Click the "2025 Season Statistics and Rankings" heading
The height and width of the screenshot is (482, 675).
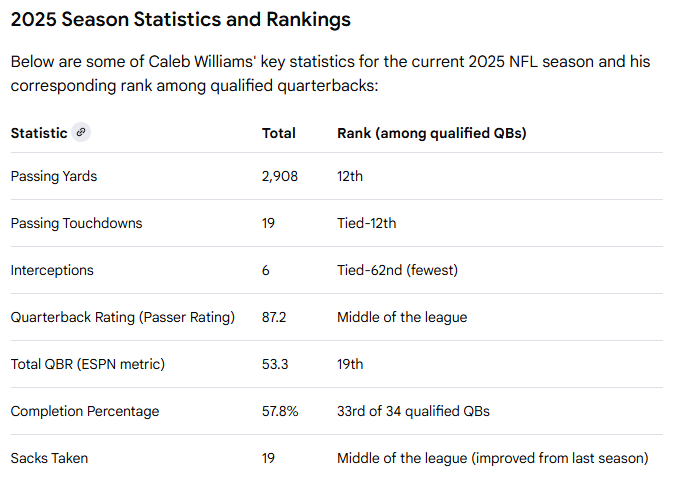pos(181,20)
